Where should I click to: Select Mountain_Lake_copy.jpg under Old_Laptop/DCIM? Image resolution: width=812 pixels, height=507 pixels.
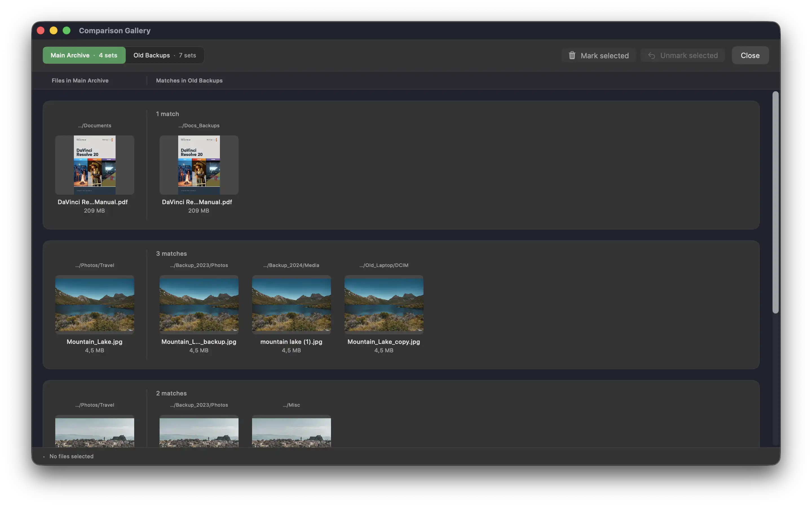pyautogui.click(x=383, y=304)
